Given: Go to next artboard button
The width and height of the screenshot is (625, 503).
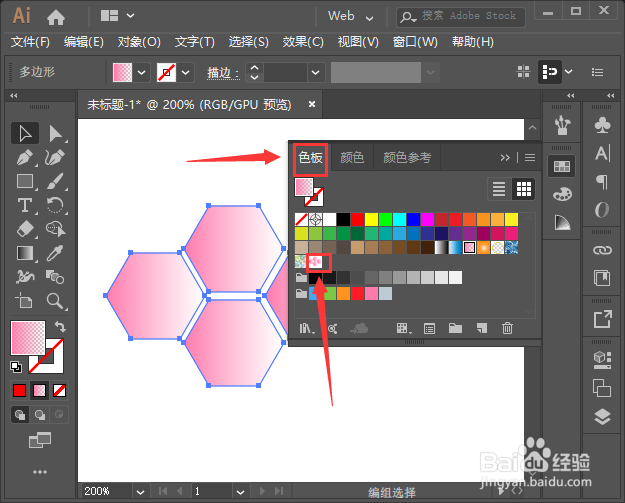Looking at the screenshot, I should (x=261, y=491).
